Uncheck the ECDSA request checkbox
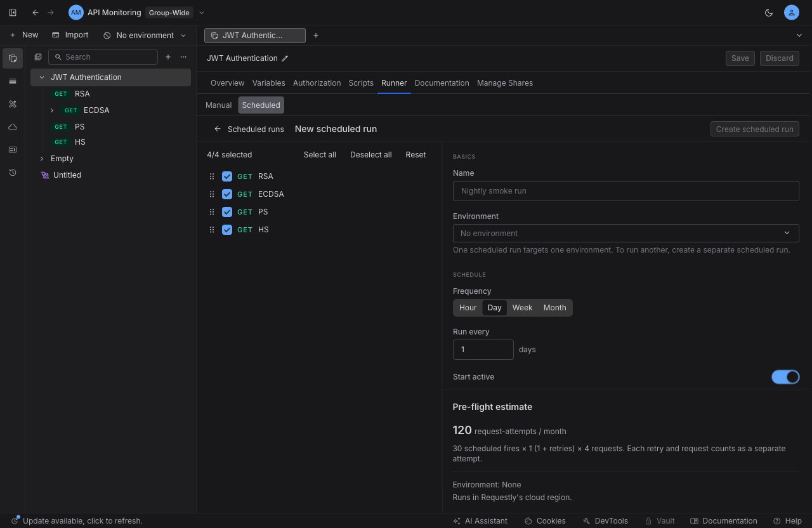 tap(227, 194)
